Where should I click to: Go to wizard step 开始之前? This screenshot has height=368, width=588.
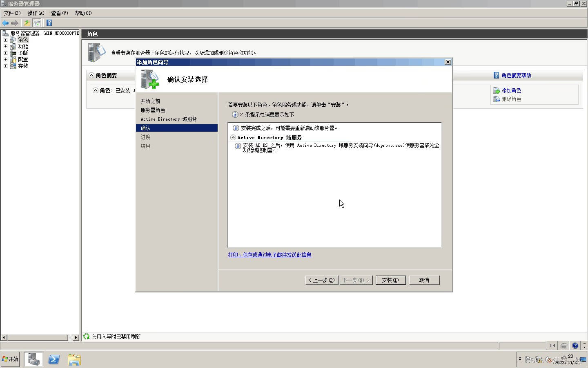(x=151, y=101)
